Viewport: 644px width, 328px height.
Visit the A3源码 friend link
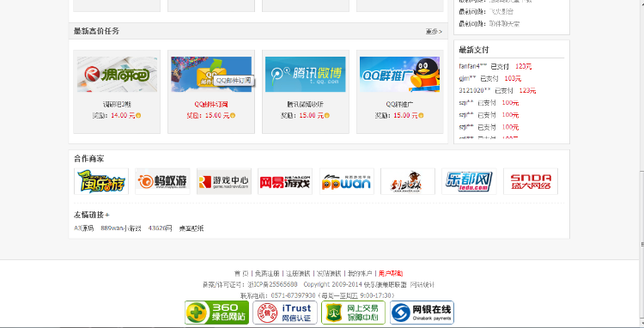(84, 228)
